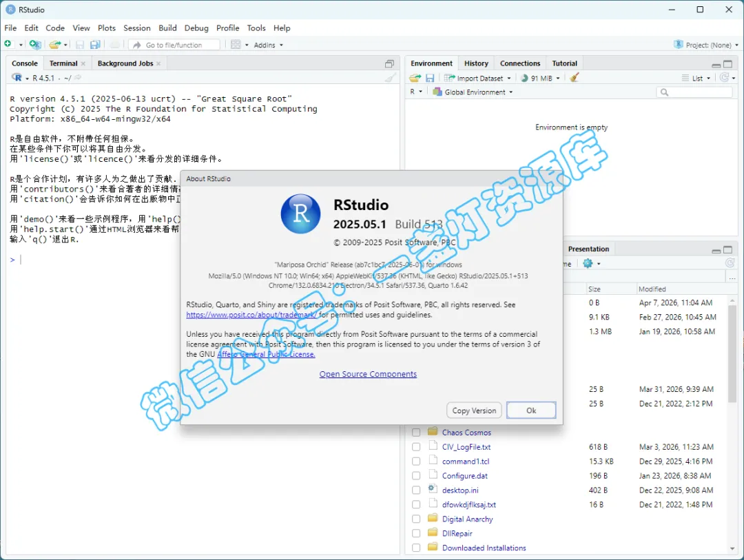Click the Save current document icon

tap(80, 45)
